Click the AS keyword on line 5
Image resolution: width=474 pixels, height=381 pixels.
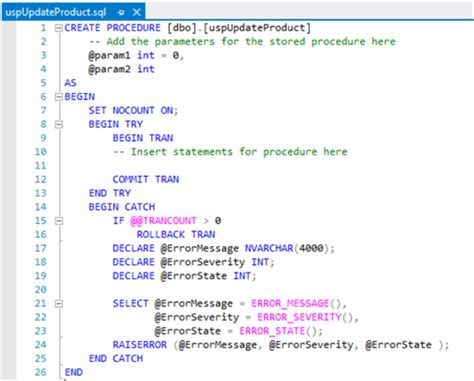pyautogui.click(x=70, y=83)
